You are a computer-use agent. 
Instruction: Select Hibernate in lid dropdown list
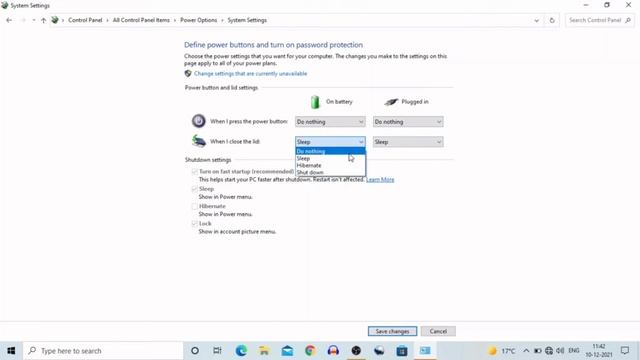click(330, 165)
